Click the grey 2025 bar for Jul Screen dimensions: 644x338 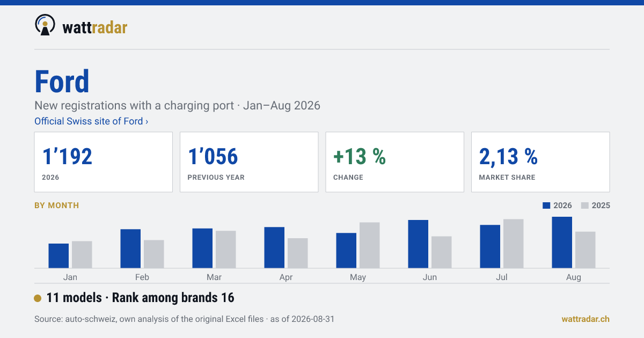coord(514,244)
